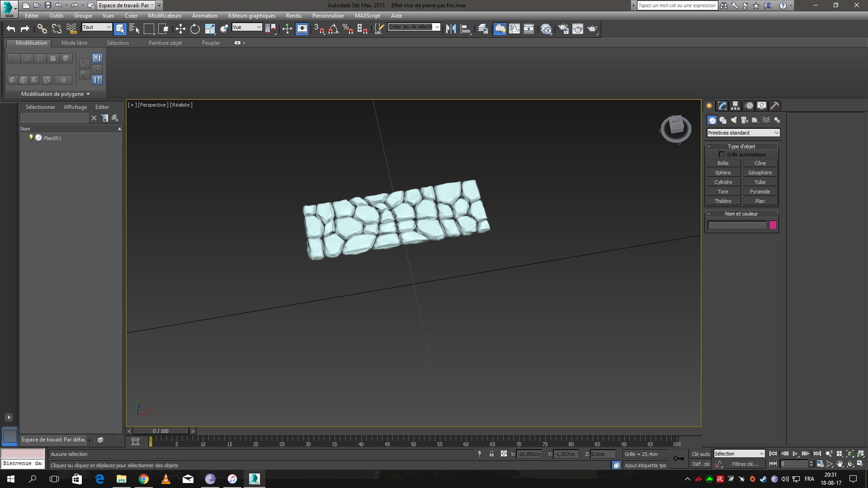The height and width of the screenshot is (488, 868).
Task: Click the Théière primitive button
Action: point(722,201)
